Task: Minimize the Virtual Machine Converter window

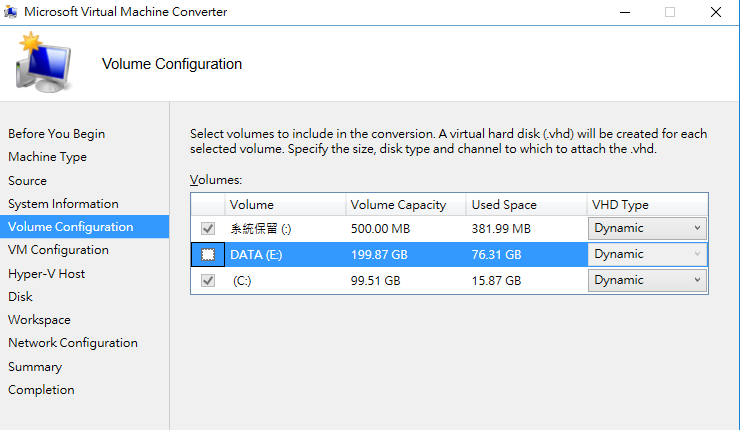Action: 625,12
